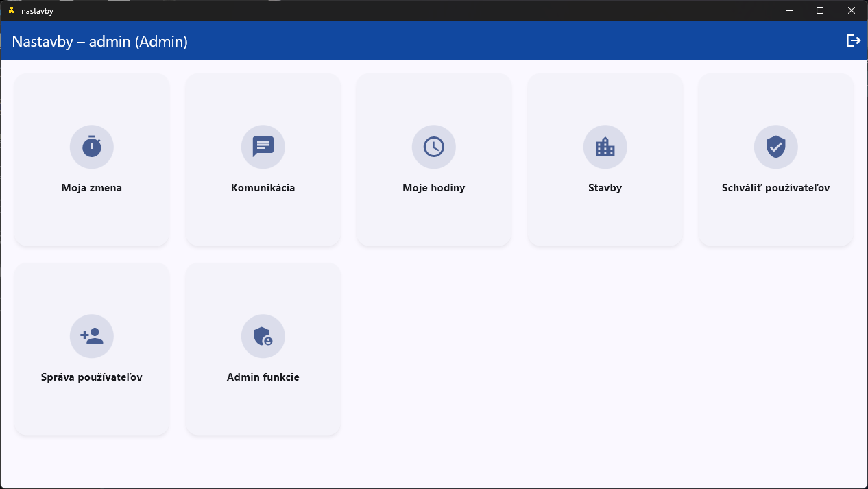Screen dimensions: 868x489
Task: Click the stopwatch icon for Moja zmena
Action: (92, 147)
